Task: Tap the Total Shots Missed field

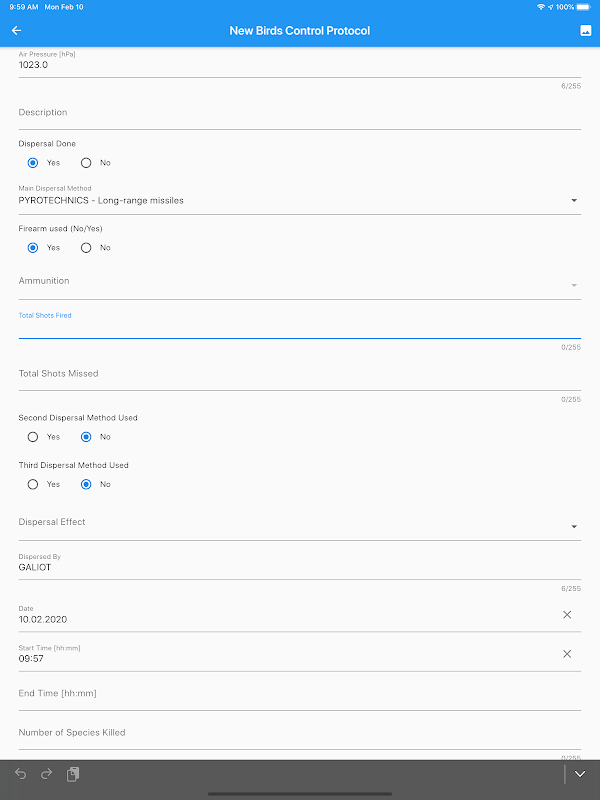Action: (298, 374)
